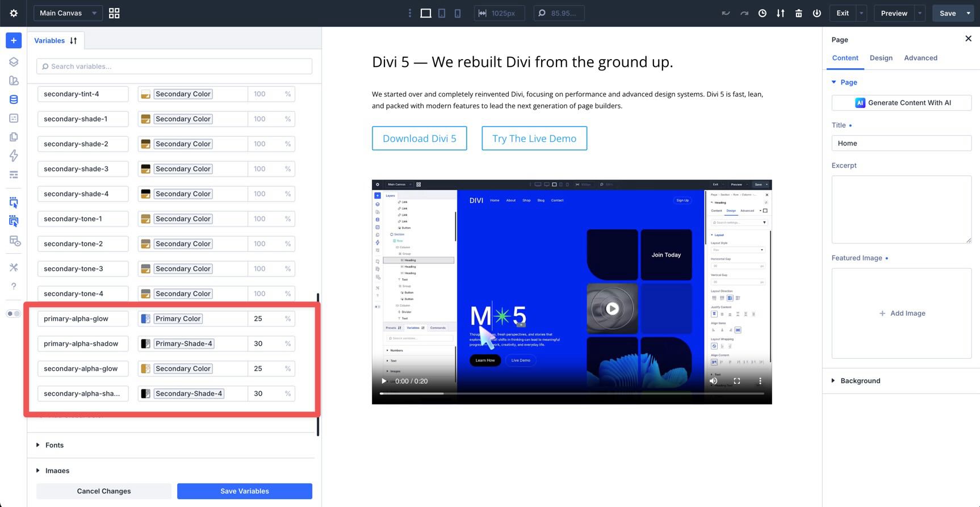Click primary-alpha-glow color swatch

(145, 319)
